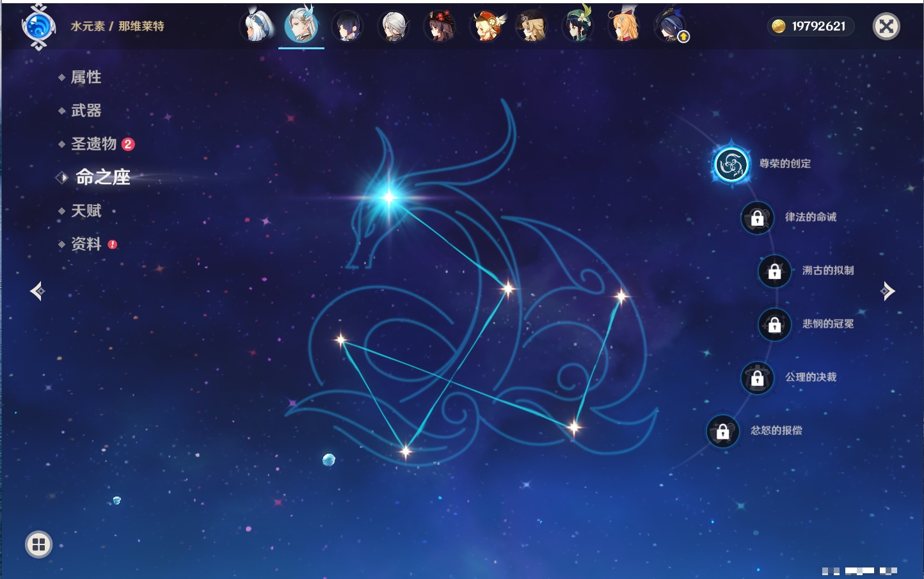Image resolution: width=924 pixels, height=579 pixels.
Task: Open 圣遗物 artifacts with the 2 badge
Action: pos(94,144)
